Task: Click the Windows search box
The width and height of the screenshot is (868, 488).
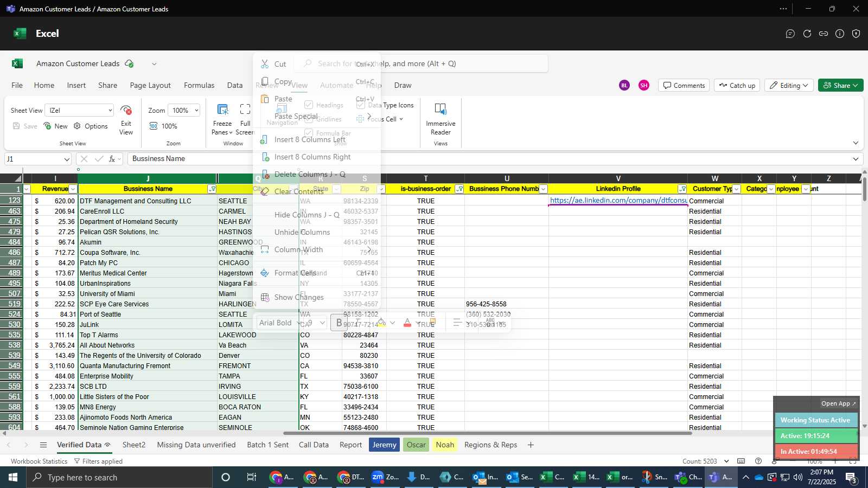Action: pyautogui.click(x=119, y=478)
